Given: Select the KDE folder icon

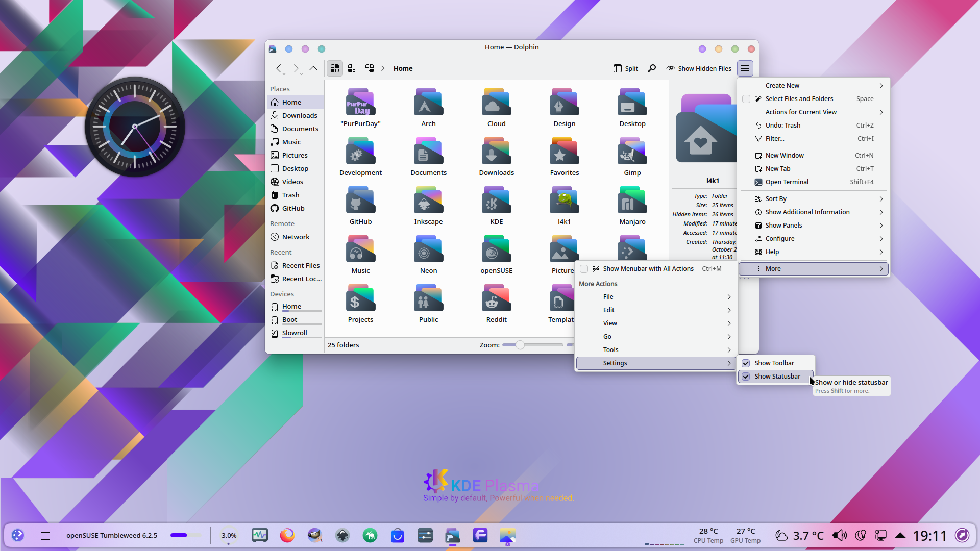Looking at the screenshot, I should tap(496, 200).
